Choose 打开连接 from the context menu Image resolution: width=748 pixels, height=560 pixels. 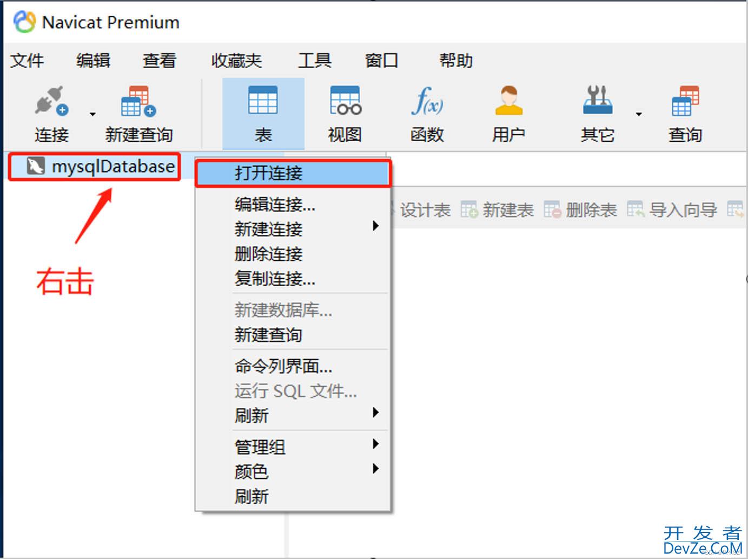coord(293,173)
